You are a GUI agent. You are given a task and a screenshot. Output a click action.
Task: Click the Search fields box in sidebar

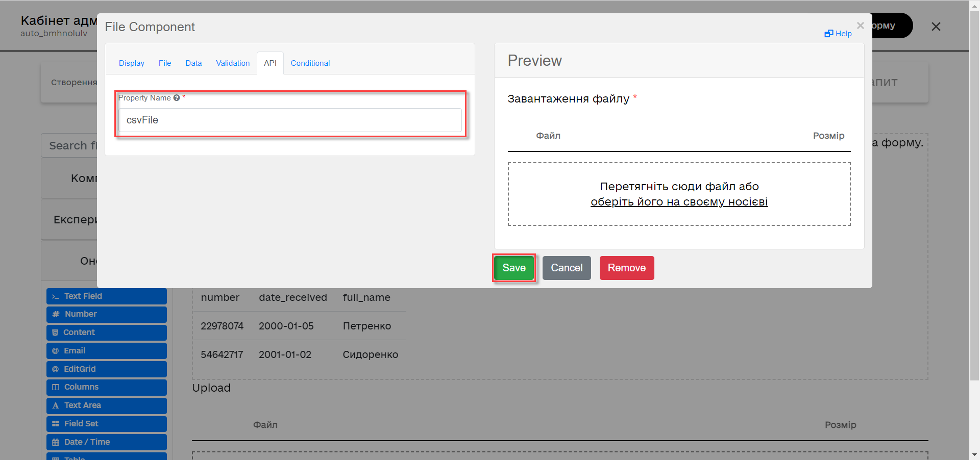point(69,146)
